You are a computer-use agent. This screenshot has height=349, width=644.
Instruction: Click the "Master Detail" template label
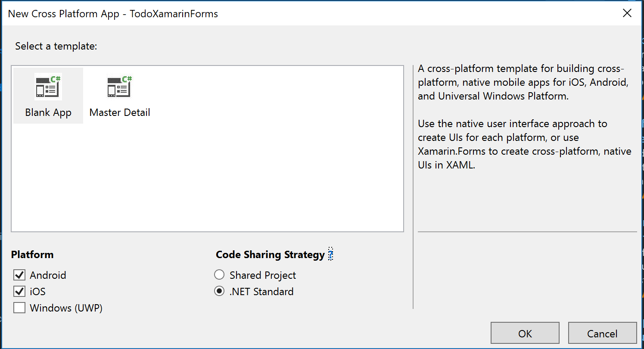(120, 113)
